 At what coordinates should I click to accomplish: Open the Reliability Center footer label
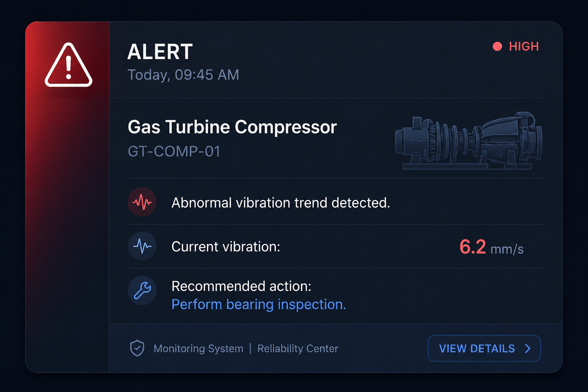coord(298,349)
